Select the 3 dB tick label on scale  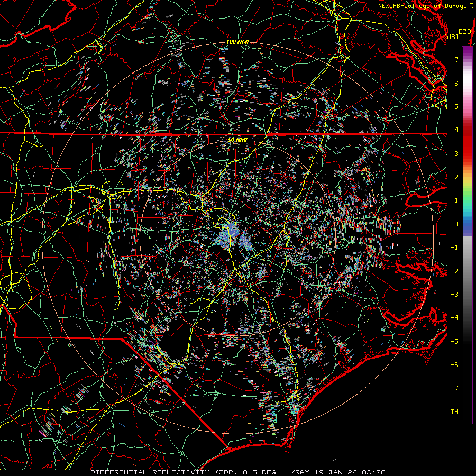coord(456,153)
